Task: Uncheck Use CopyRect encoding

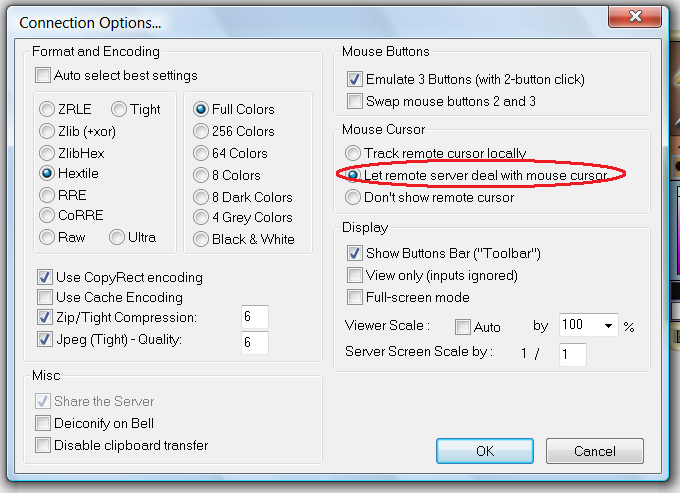Action: tap(44, 277)
